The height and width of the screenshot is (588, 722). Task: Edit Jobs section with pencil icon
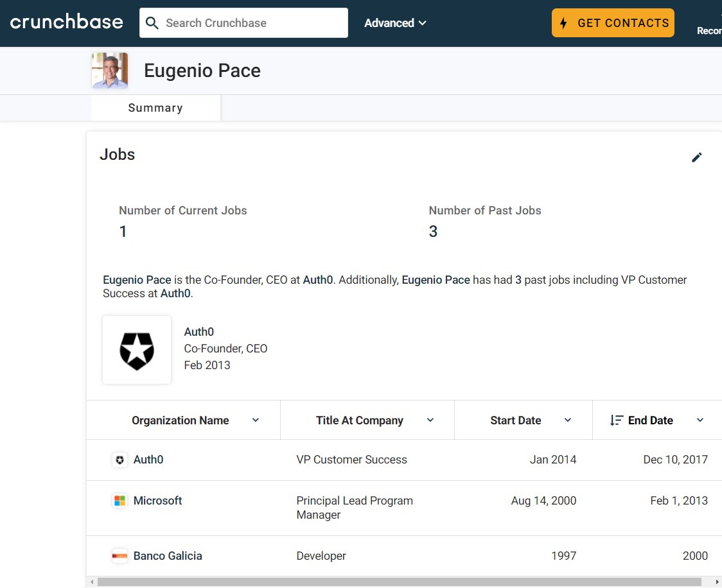point(697,157)
